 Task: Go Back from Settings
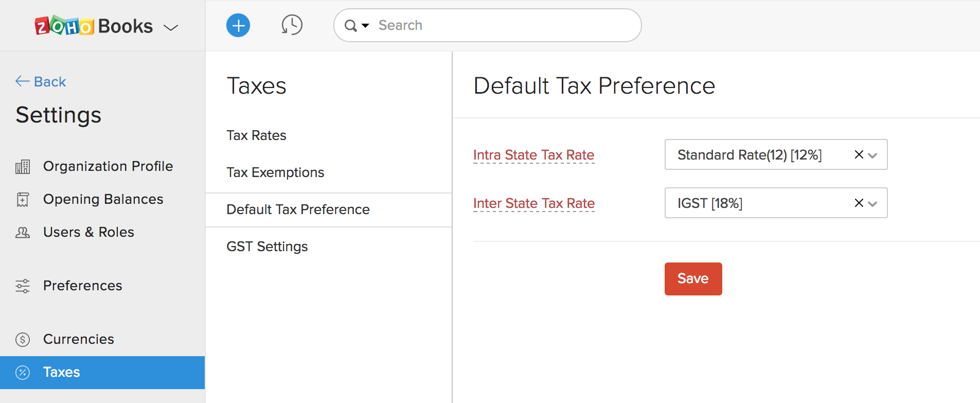(x=41, y=81)
